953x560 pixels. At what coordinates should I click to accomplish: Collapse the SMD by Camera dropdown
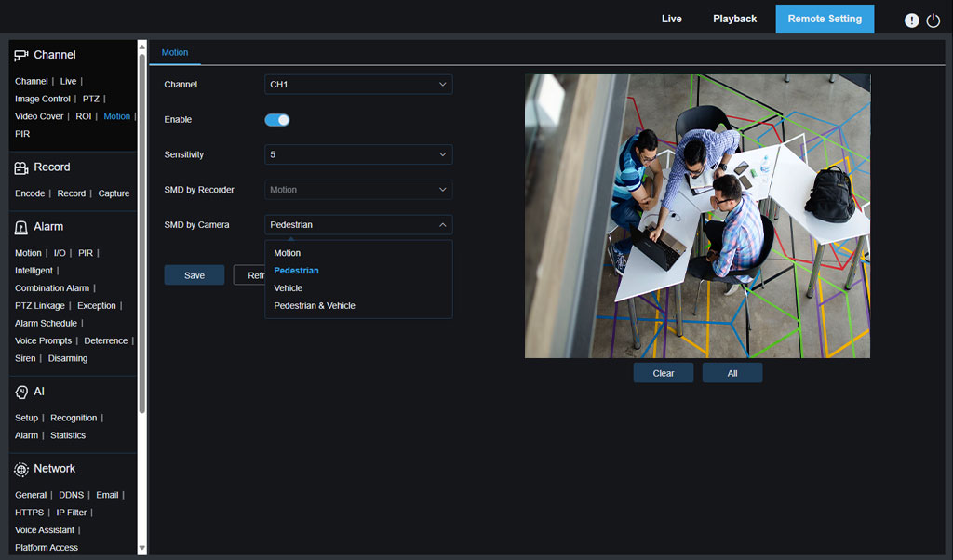tap(358, 225)
